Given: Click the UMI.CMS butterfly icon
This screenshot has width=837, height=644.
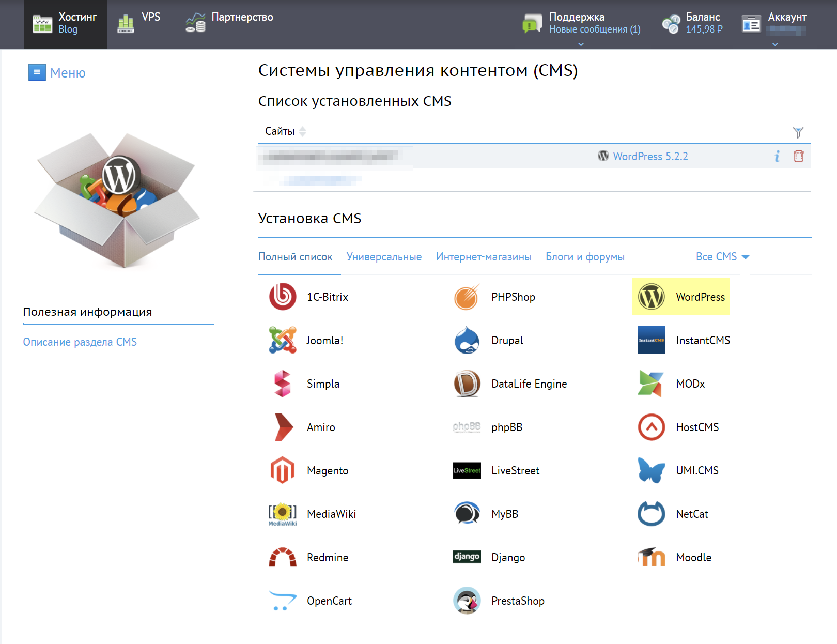Looking at the screenshot, I should coord(652,470).
